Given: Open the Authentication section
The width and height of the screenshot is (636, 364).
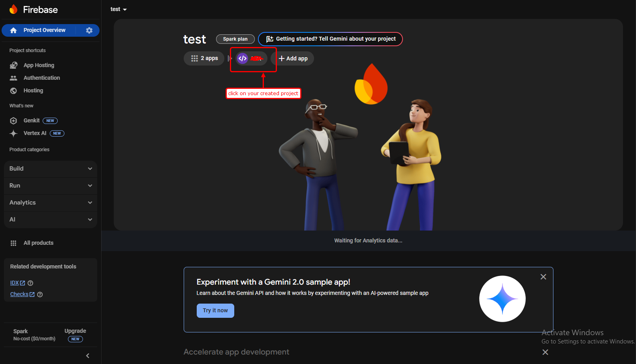Looking at the screenshot, I should click(41, 78).
